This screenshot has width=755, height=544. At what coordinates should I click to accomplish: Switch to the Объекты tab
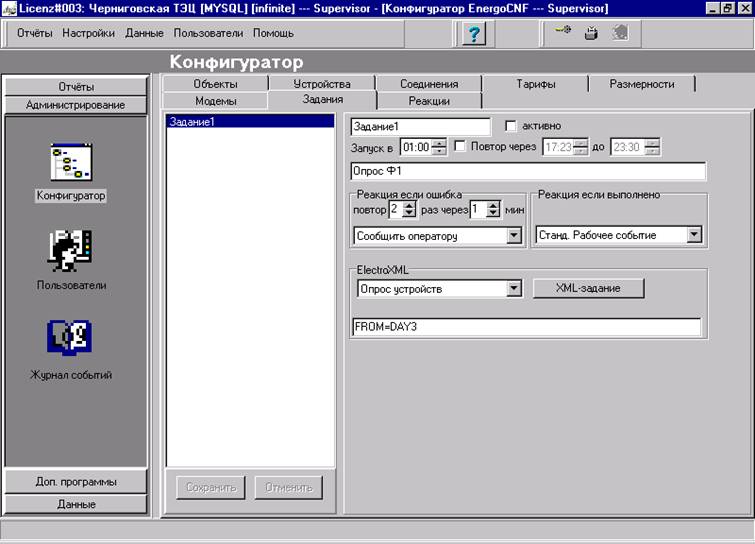[216, 84]
